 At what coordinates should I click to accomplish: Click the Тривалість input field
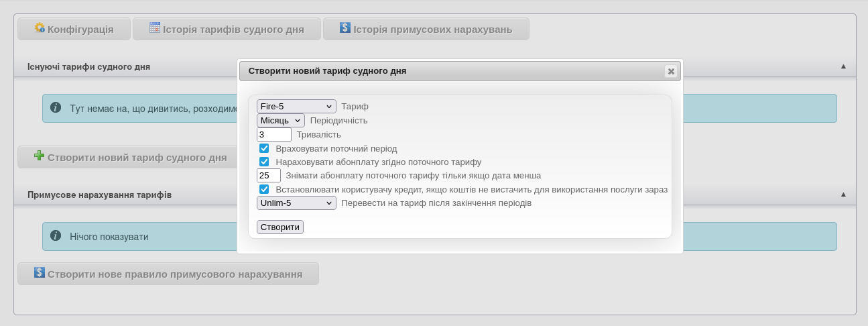273,134
